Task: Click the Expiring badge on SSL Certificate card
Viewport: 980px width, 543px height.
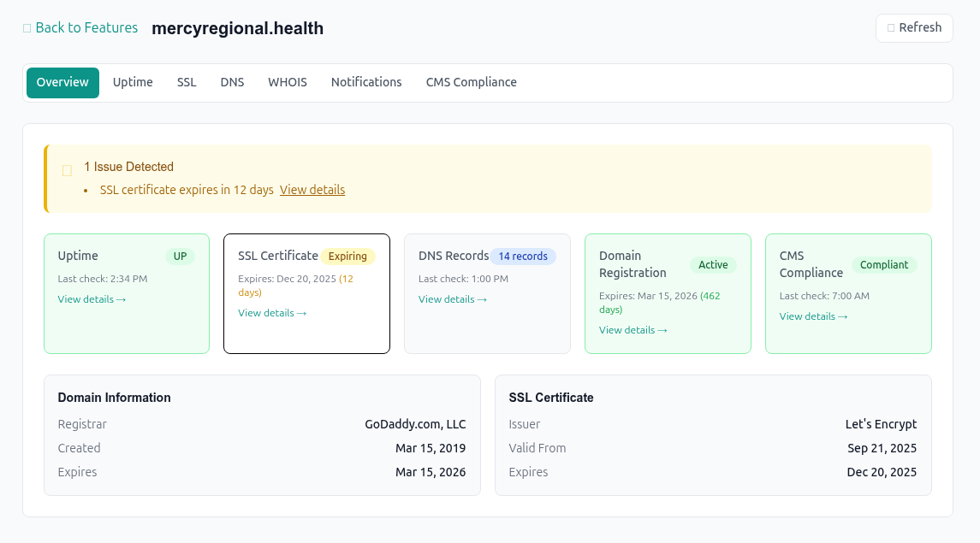Action: pyautogui.click(x=348, y=256)
